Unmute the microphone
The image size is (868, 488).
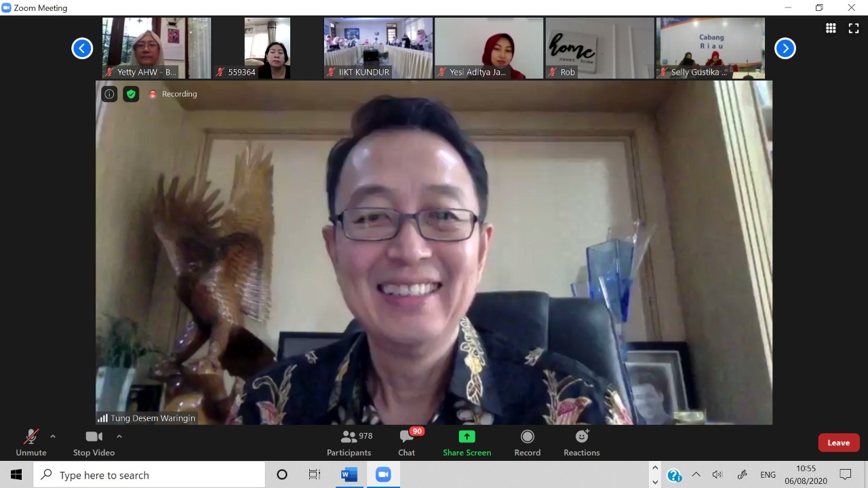click(31, 443)
